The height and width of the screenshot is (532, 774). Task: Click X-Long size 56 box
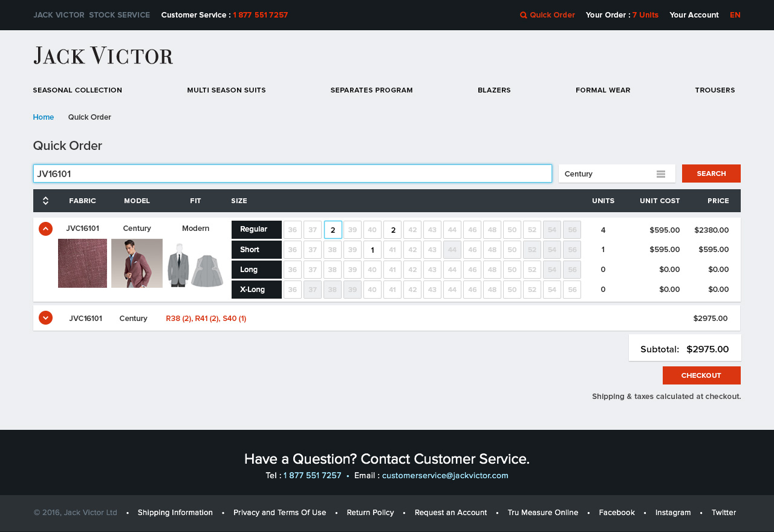(x=572, y=290)
